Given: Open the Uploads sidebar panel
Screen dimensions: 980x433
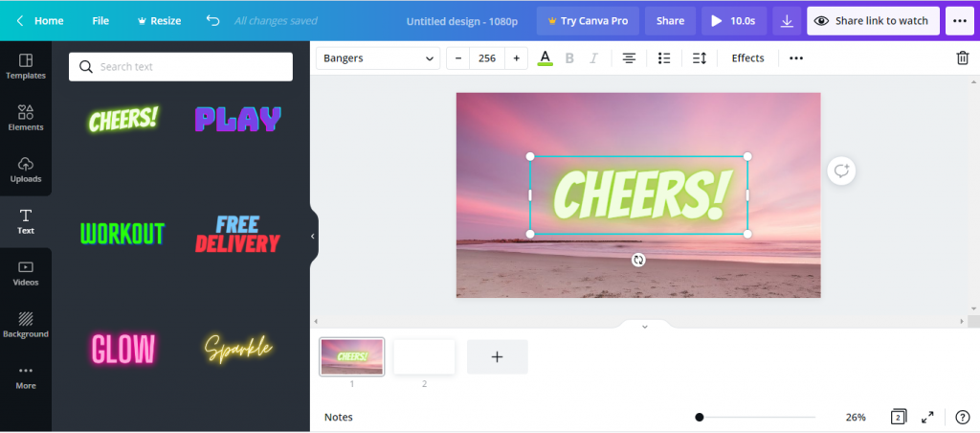Looking at the screenshot, I should [x=26, y=170].
